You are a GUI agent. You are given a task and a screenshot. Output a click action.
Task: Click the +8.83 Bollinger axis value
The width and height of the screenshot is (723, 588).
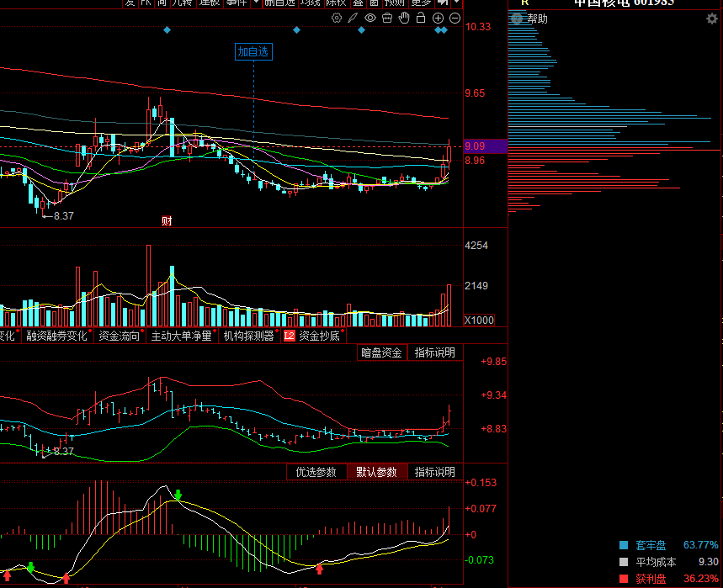coord(493,428)
